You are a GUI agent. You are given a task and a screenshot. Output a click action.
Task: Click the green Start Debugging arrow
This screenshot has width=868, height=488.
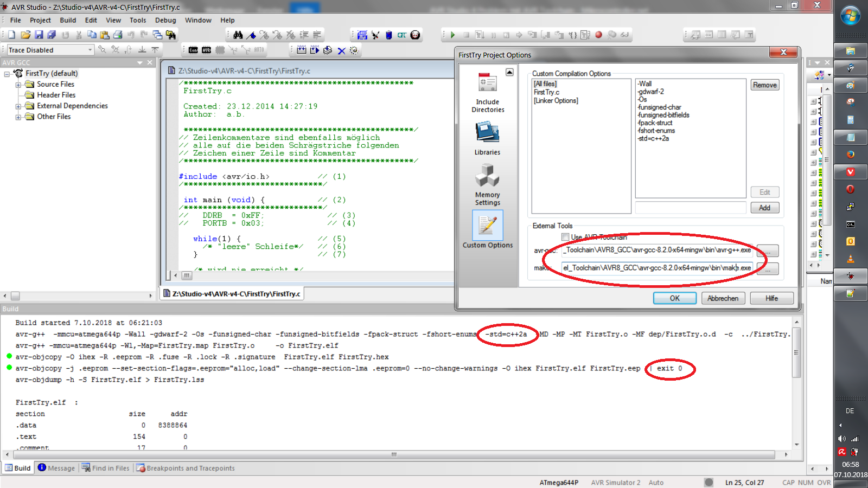point(452,35)
